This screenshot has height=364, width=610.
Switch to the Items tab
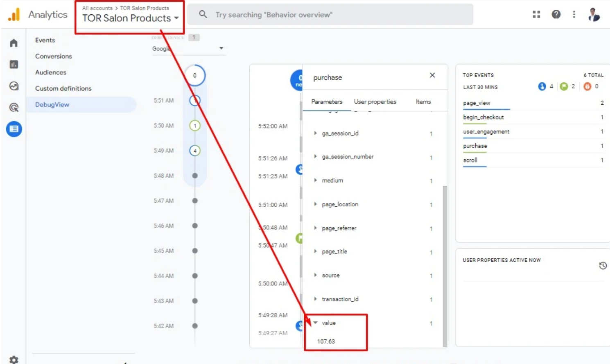tap(423, 102)
